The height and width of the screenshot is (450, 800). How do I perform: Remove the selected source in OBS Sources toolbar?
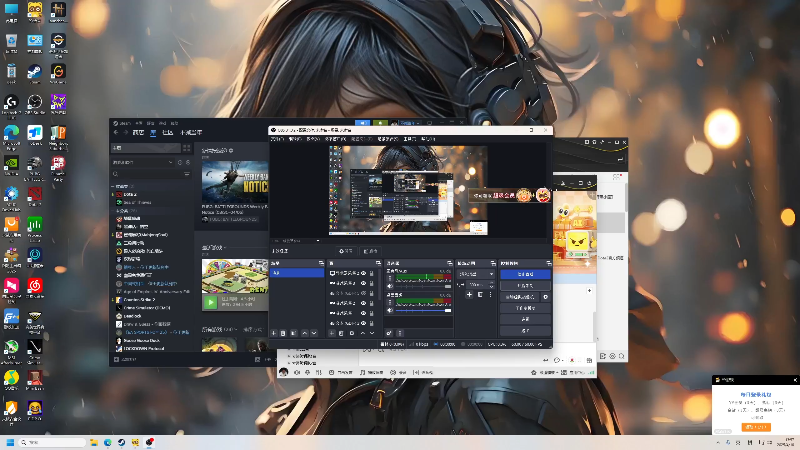pyautogui.click(x=341, y=333)
